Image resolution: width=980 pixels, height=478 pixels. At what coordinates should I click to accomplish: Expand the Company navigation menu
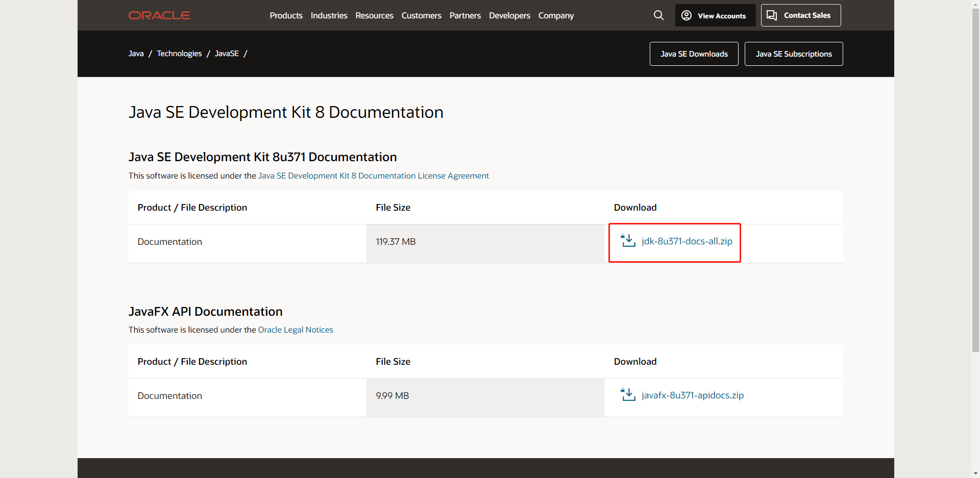coord(556,15)
